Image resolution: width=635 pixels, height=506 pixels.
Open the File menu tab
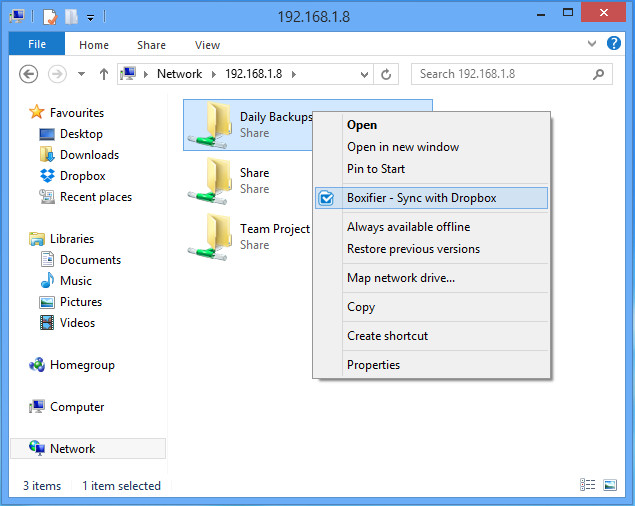click(x=37, y=44)
